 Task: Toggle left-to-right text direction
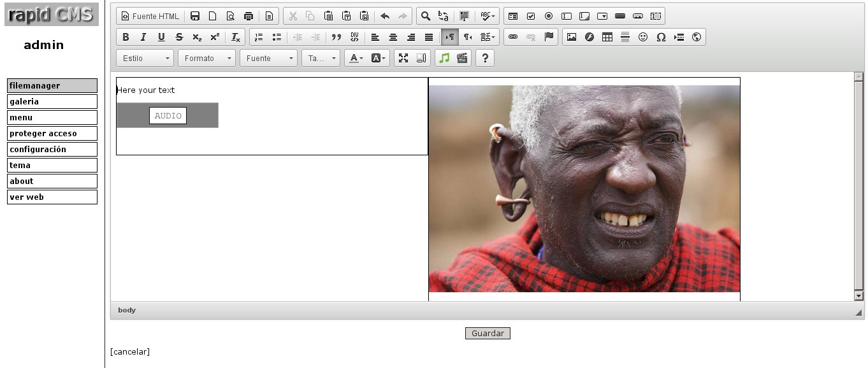coord(449,37)
